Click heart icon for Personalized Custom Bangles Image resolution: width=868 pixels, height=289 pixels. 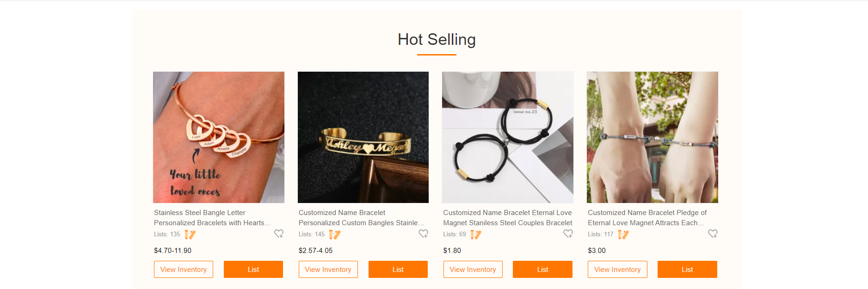click(x=423, y=234)
